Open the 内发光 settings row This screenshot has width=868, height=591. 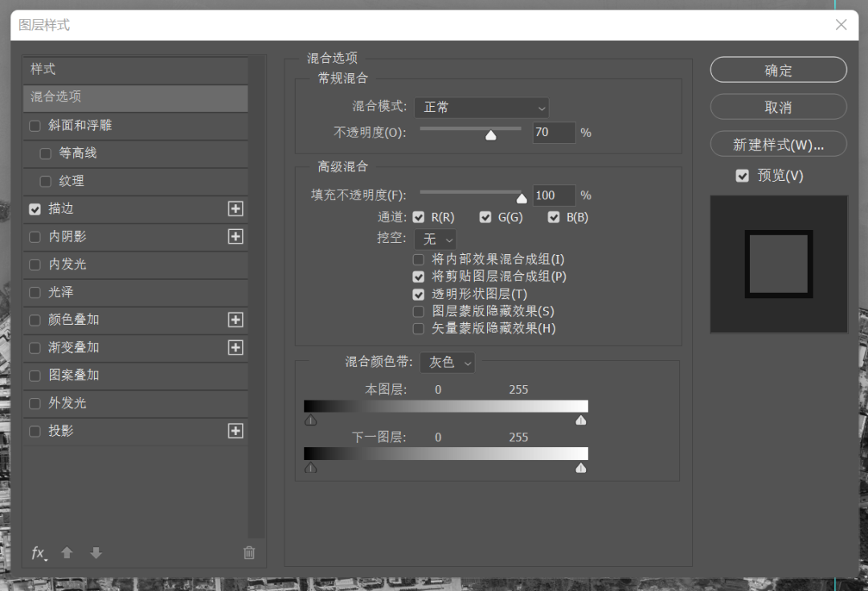point(136,265)
